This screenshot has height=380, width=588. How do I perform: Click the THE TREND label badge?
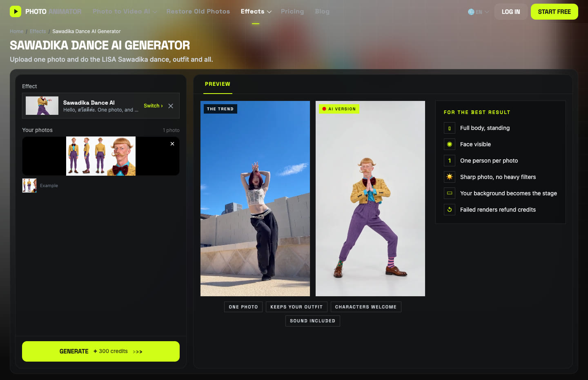(220, 109)
